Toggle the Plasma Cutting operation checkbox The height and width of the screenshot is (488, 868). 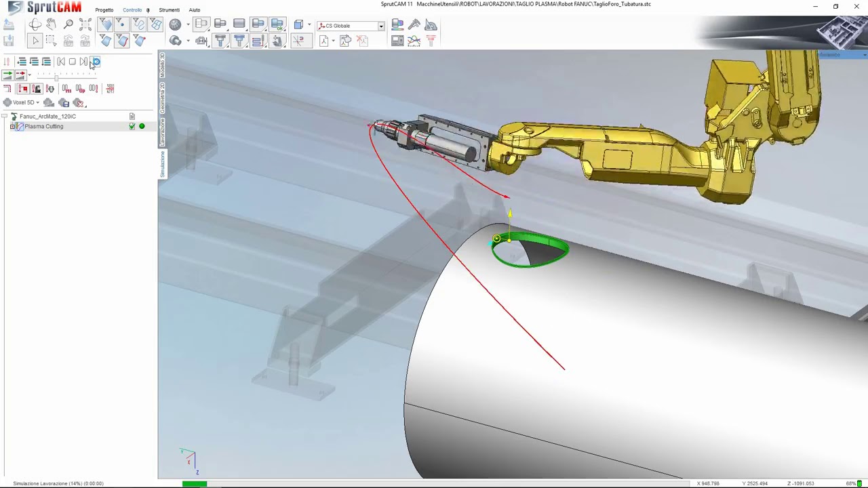pyautogui.click(x=132, y=127)
